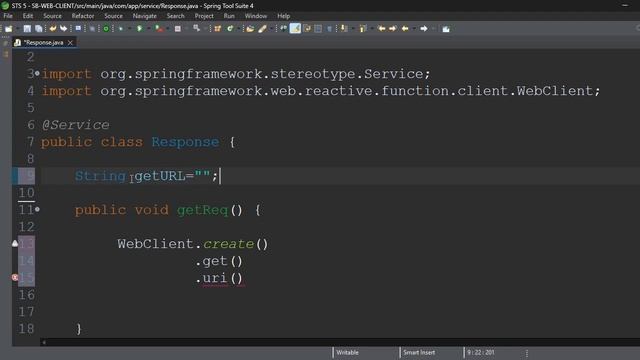Click the white Forward navigation arrow
640x360 pixels.
(x=424, y=29)
